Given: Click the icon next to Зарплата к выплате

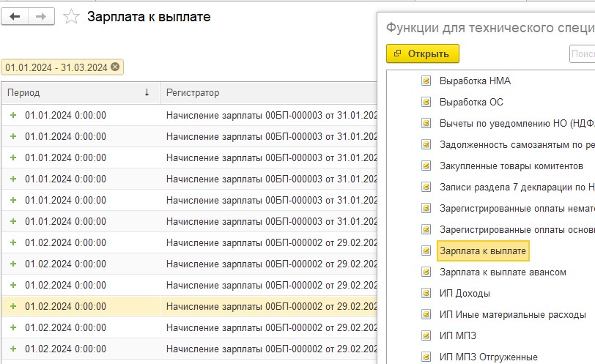Looking at the screenshot, I should (426, 251).
